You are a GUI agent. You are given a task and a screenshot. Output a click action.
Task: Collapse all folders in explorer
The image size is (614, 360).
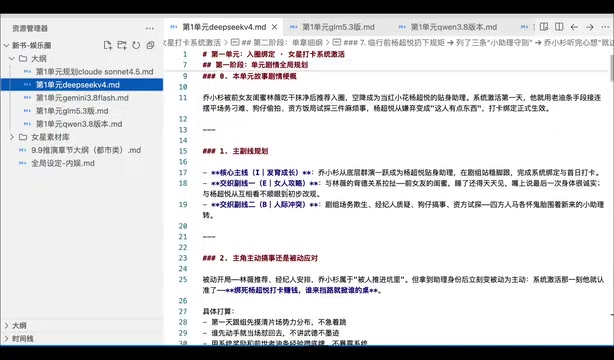click(150, 45)
